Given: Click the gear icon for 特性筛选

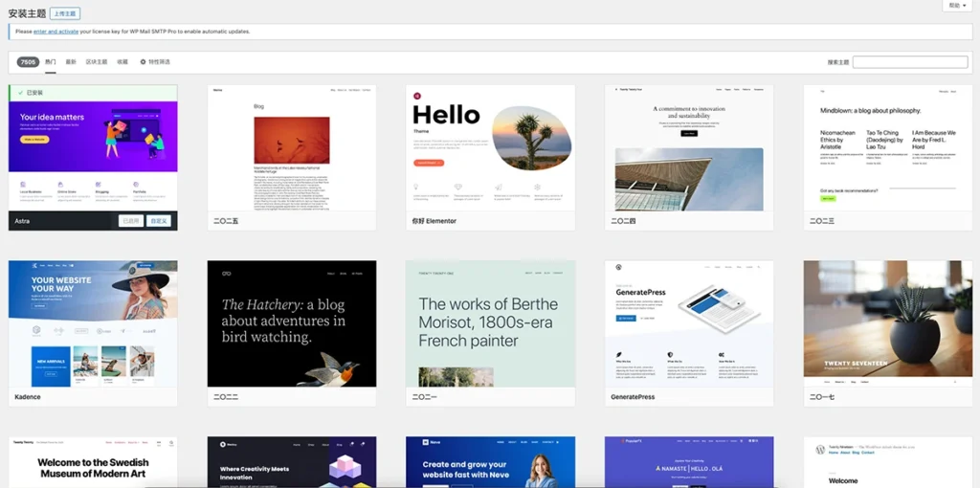Looking at the screenshot, I should pos(143,62).
